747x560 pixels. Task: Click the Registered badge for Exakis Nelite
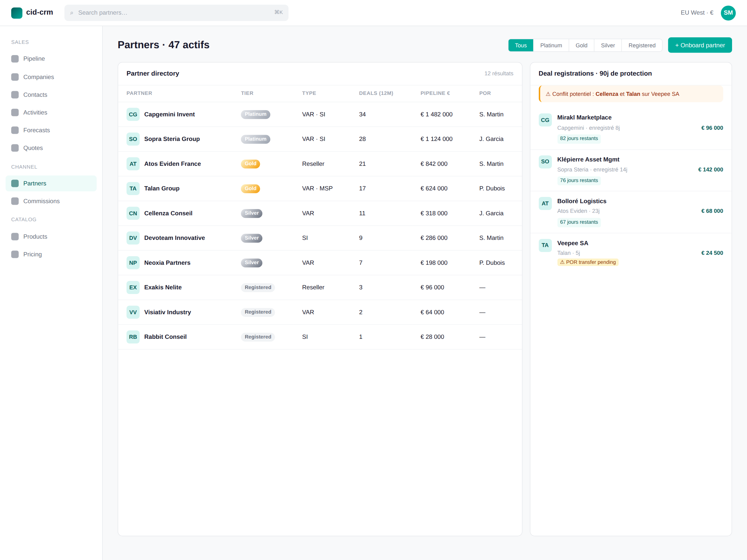tap(258, 287)
